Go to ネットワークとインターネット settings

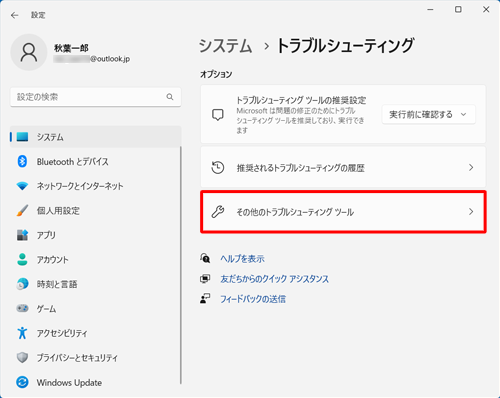click(x=95, y=186)
